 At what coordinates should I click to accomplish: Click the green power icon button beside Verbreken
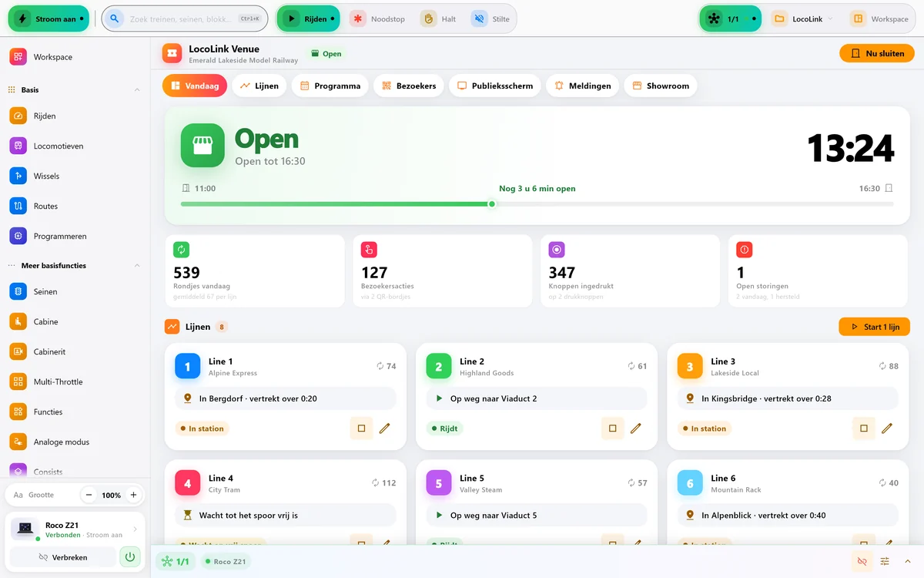[x=130, y=556]
